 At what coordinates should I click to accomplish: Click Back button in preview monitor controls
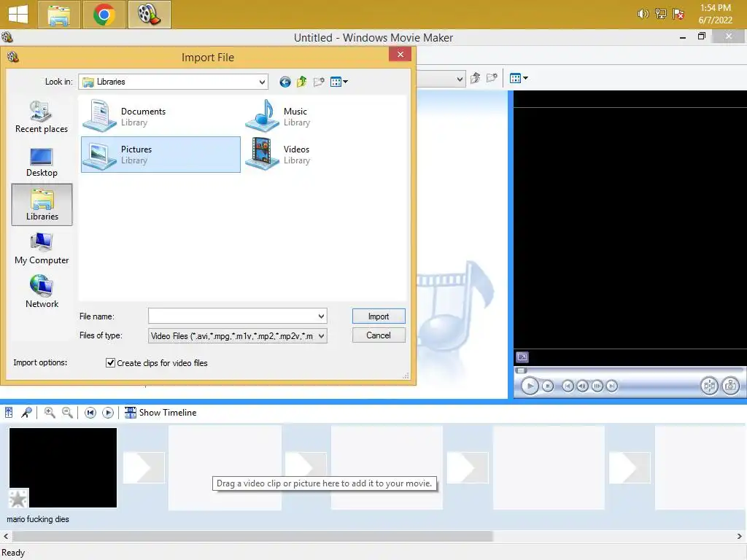tap(568, 386)
